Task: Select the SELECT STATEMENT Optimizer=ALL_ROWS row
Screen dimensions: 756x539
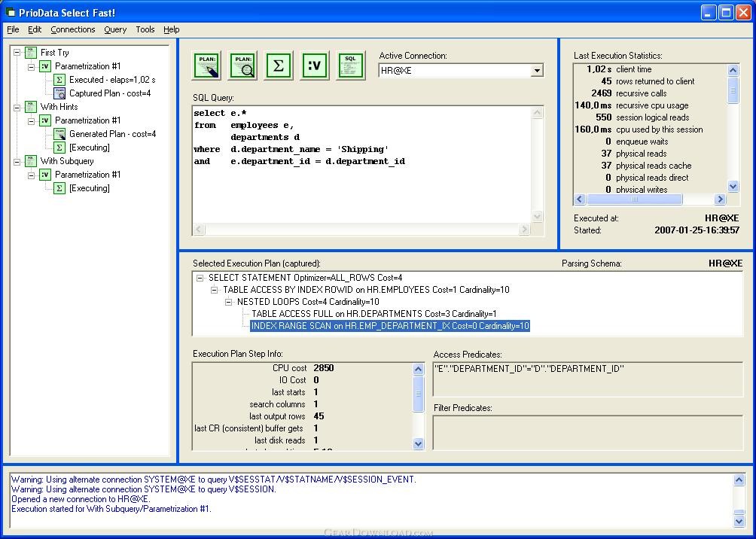Action: coord(305,278)
